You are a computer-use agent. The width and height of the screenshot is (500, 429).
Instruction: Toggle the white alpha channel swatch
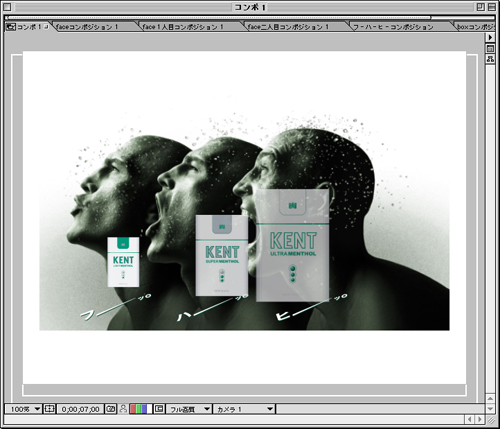(150, 409)
